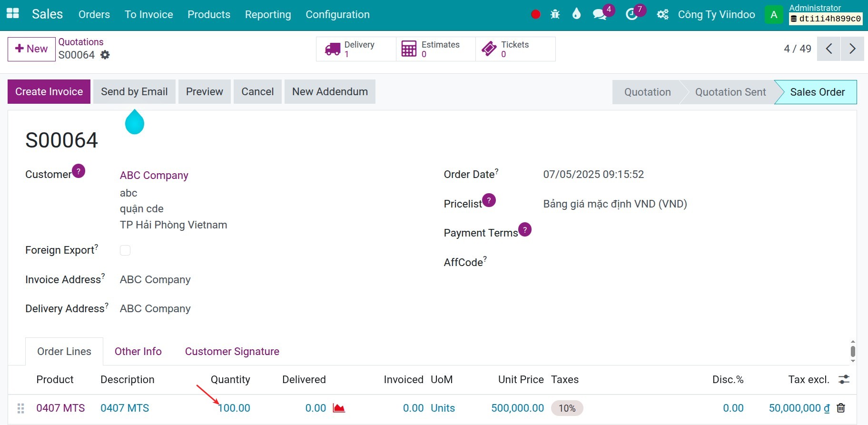Click the 50,000,000 ₫ subtotal cell
This screenshot has height=425, width=868.
click(x=799, y=408)
